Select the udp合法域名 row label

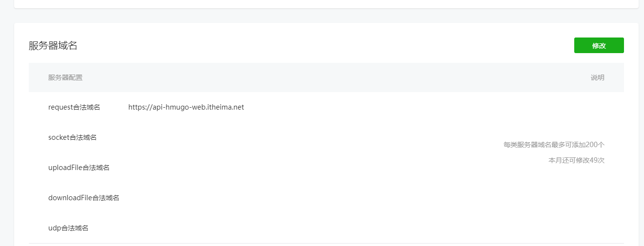pyautogui.click(x=68, y=228)
